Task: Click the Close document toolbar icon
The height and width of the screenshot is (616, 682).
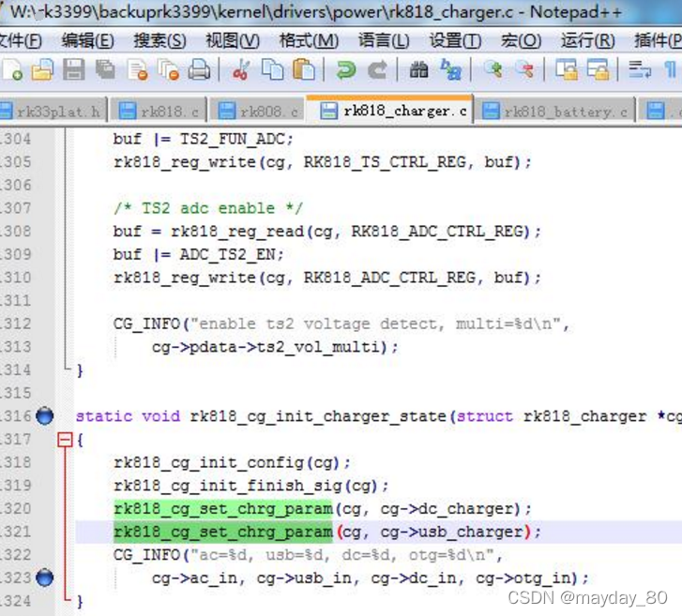Action: pos(138,70)
